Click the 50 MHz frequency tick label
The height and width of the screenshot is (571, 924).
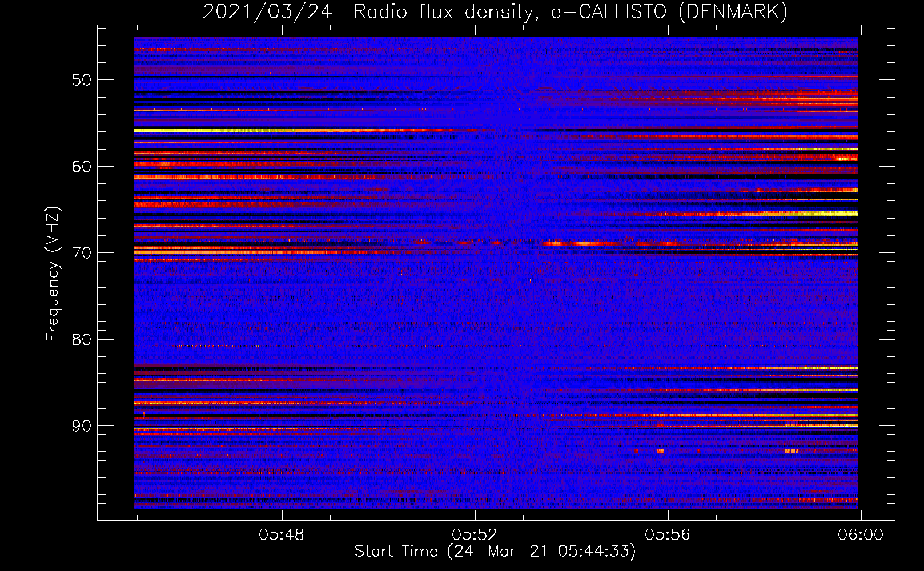point(82,80)
